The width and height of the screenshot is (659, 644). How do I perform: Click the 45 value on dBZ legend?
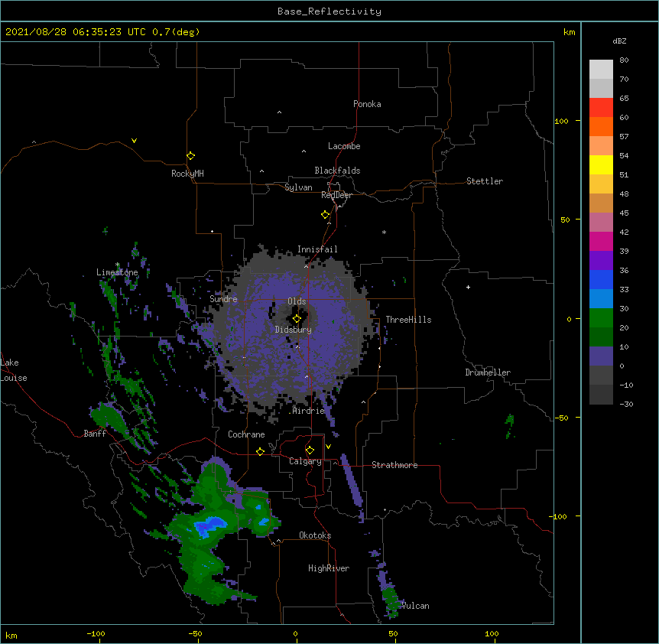coord(624,213)
